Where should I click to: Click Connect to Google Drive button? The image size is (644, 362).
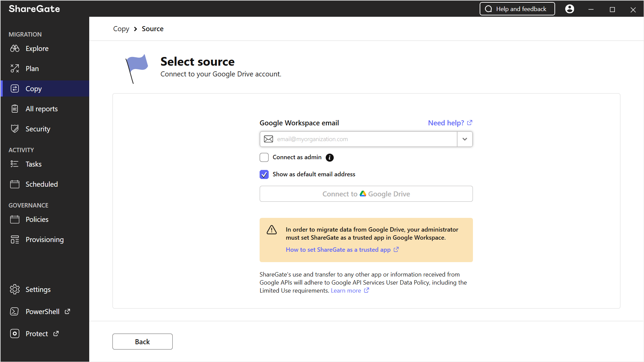(366, 194)
